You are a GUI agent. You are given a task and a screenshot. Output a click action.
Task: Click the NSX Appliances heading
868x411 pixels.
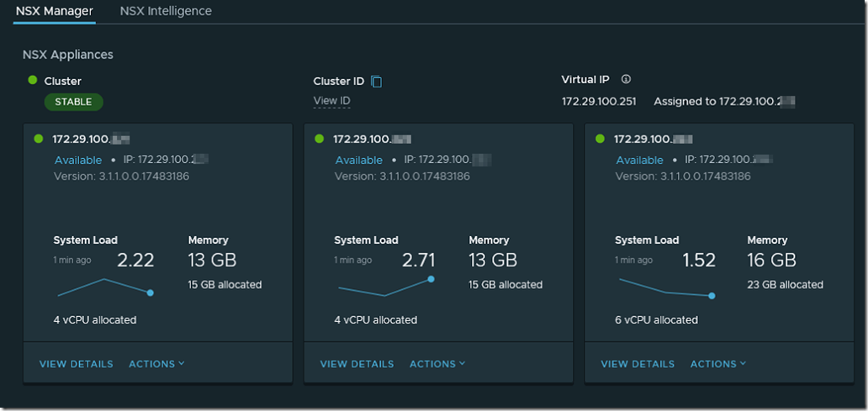point(68,55)
